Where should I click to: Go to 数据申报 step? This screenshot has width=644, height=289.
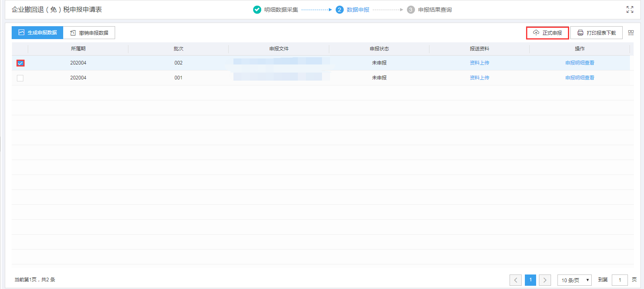(358, 10)
